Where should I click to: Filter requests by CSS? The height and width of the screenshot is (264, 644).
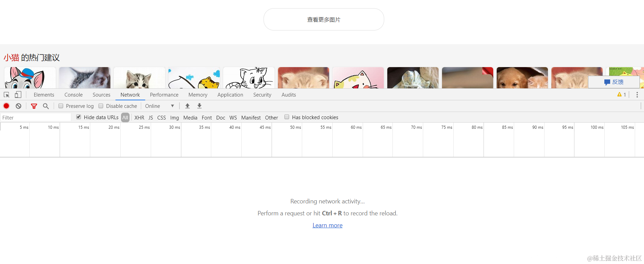tap(162, 117)
